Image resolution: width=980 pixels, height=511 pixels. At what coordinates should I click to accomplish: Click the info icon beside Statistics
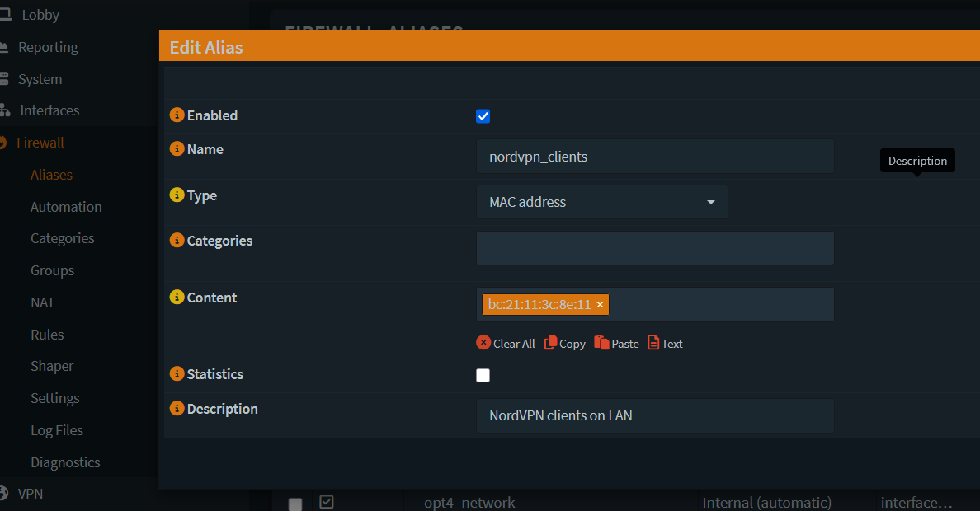click(177, 374)
